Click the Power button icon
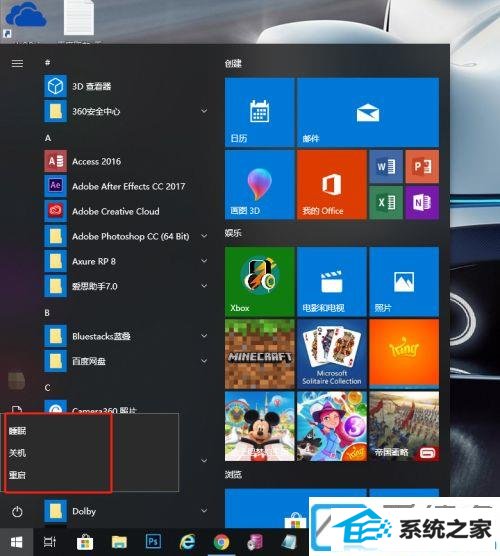The image size is (500, 556). tap(17, 512)
